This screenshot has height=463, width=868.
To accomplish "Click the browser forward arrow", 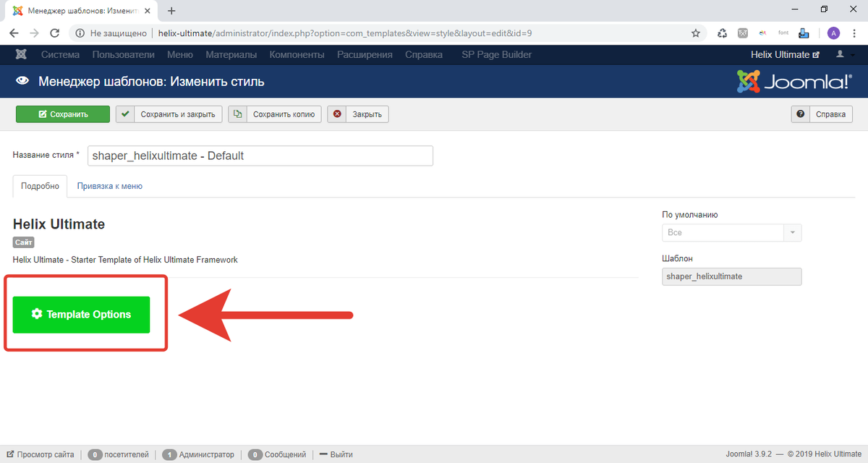I will coord(34,33).
